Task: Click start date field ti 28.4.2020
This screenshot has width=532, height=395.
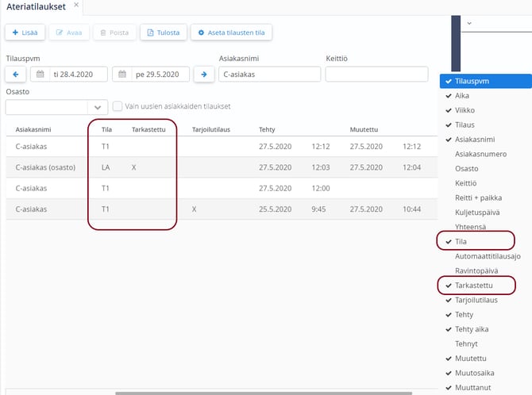Action: [x=69, y=75]
